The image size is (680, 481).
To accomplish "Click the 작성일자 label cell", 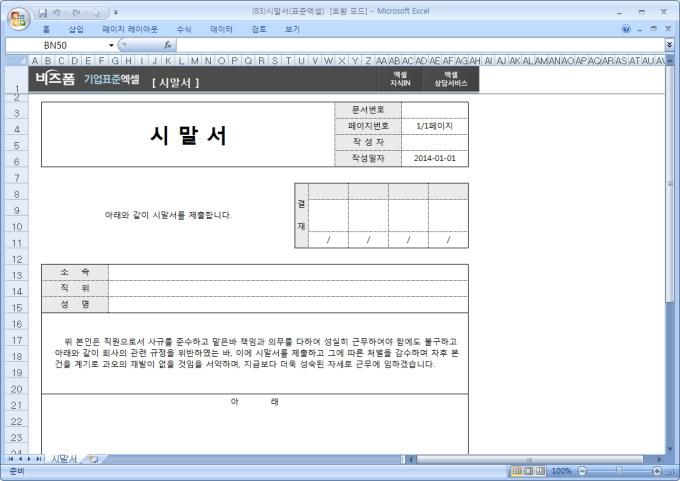I will coord(368,158).
